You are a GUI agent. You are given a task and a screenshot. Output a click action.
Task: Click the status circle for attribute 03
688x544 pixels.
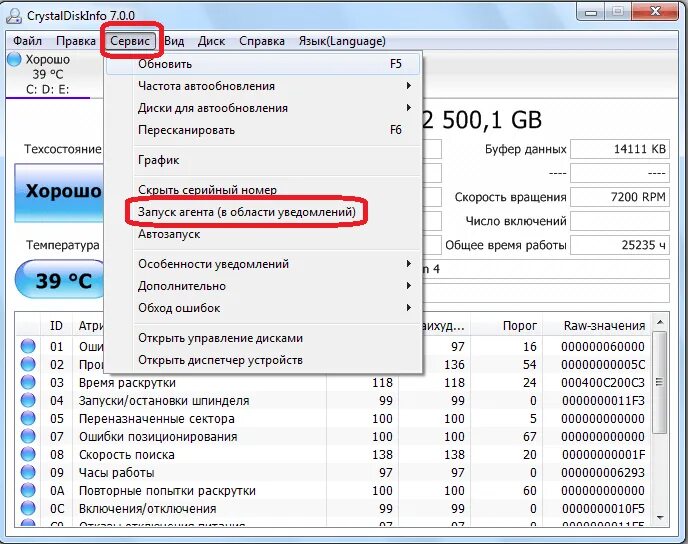(28, 382)
